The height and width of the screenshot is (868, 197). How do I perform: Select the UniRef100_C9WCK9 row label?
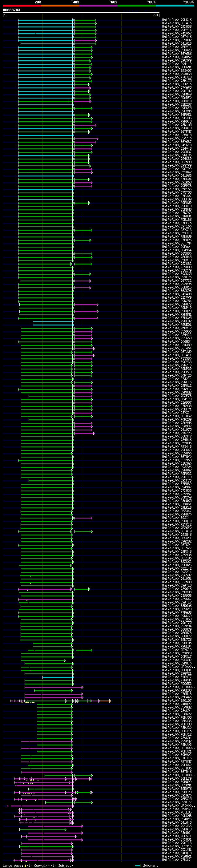tap(177, 616)
